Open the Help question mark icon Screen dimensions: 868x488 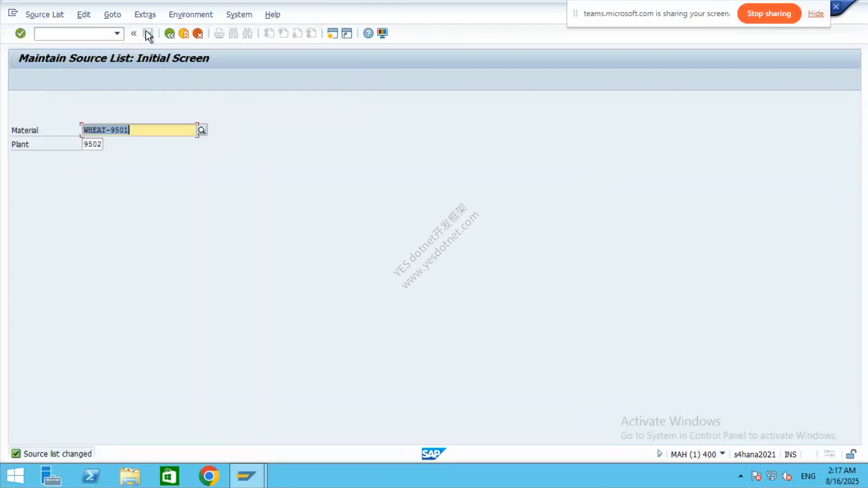point(368,33)
